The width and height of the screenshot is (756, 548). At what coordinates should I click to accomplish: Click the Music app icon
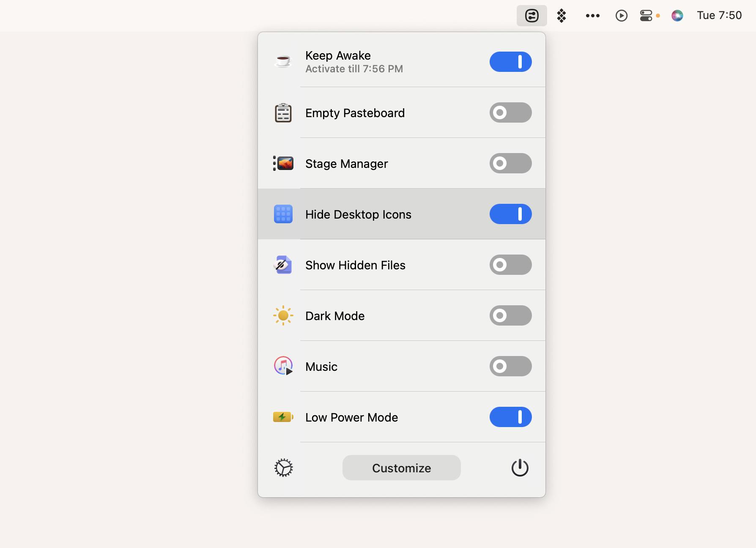click(x=283, y=366)
